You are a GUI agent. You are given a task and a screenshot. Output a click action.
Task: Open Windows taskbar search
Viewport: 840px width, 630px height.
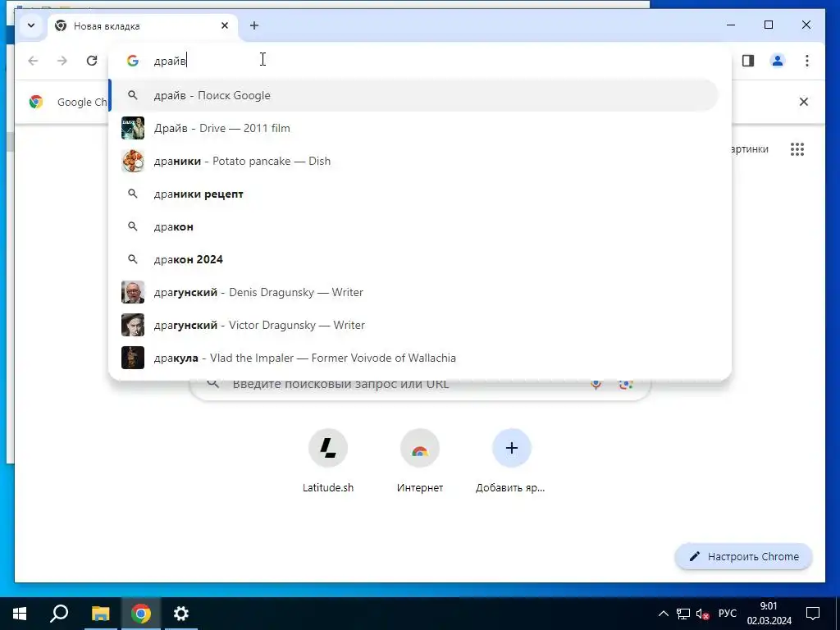pyautogui.click(x=59, y=614)
